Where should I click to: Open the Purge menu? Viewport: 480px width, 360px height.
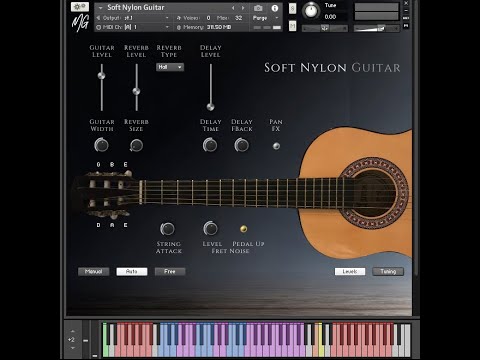click(265, 18)
